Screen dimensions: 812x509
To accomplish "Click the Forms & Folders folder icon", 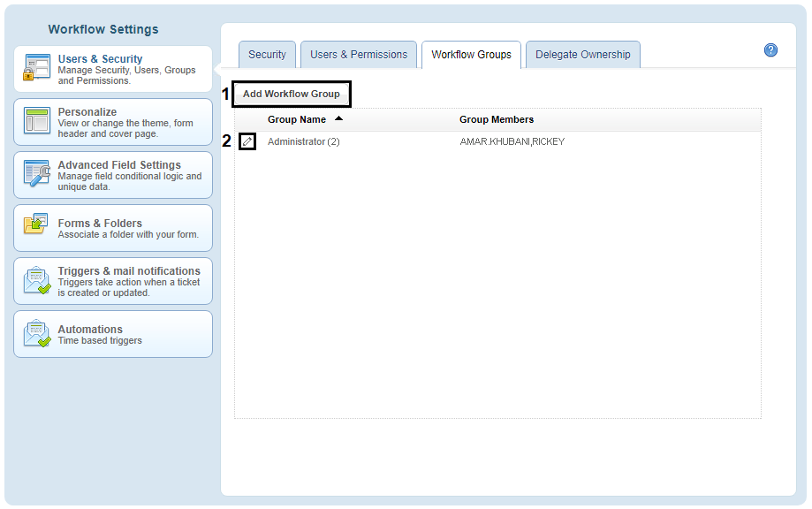I will pyautogui.click(x=35, y=224).
